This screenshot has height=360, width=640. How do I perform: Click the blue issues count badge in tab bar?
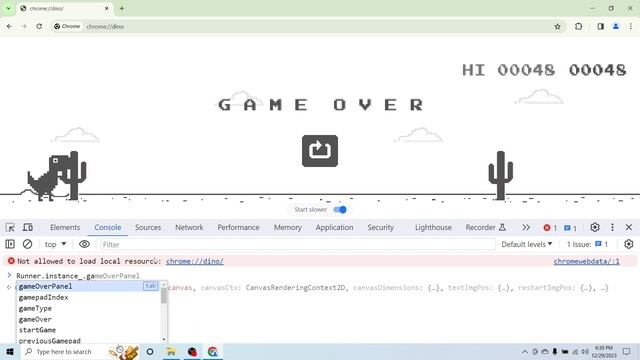[x=570, y=228]
